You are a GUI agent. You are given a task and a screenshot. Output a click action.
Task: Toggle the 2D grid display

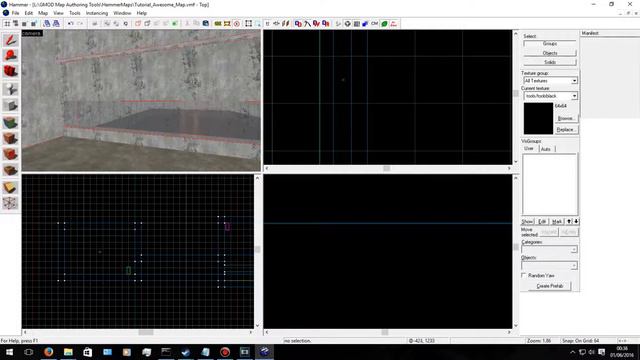(x=7, y=24)
